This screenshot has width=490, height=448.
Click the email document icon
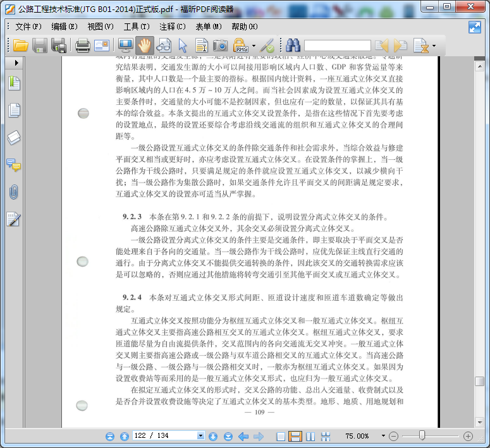102,45
